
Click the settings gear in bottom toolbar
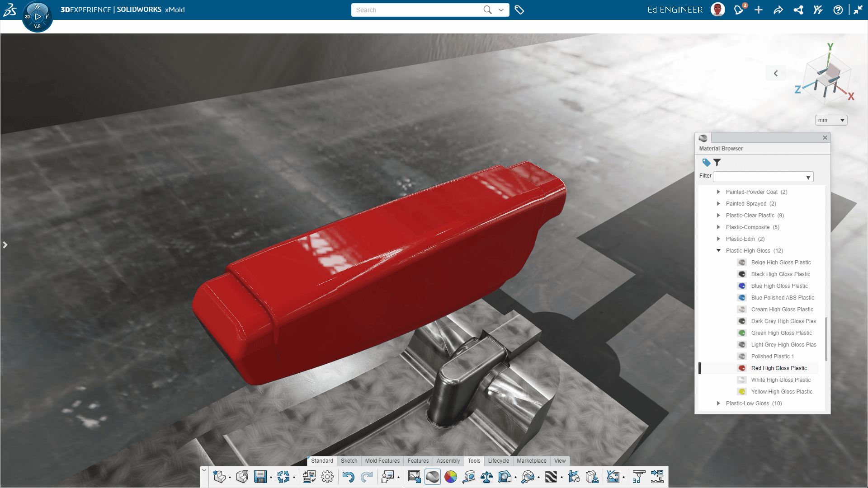(327, 477)
